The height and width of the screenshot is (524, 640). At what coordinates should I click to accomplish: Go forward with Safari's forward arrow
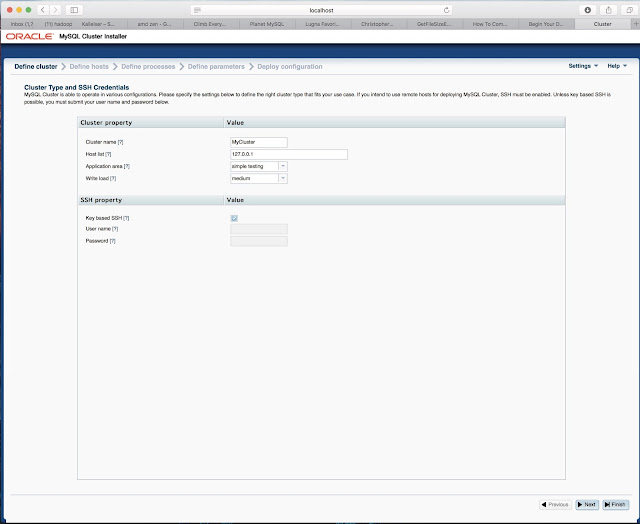pyautogui.click(x=55, y=10)
